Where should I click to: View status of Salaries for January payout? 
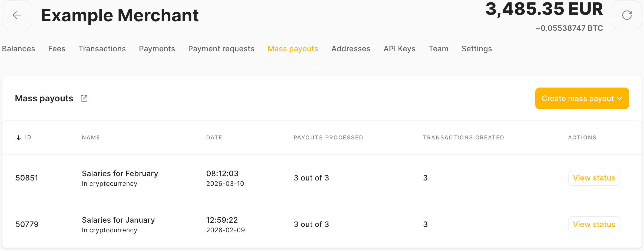[x=594, y=224]
